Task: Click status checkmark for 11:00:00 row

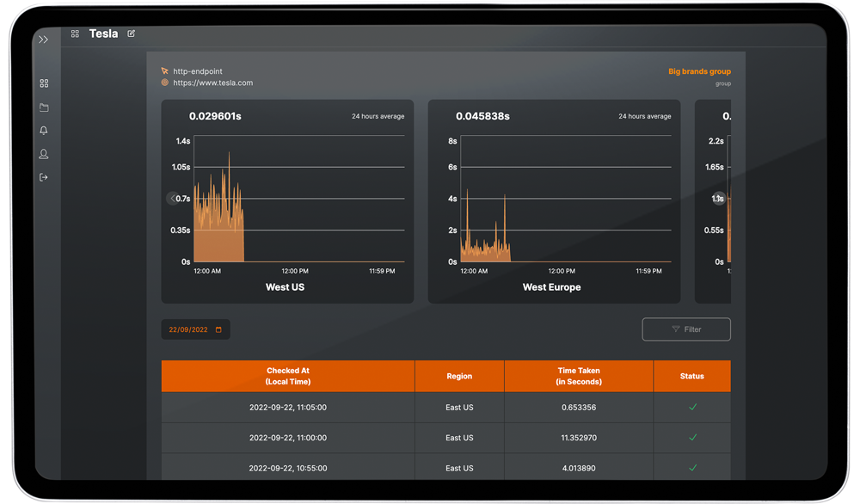Action: coord(692,437)
